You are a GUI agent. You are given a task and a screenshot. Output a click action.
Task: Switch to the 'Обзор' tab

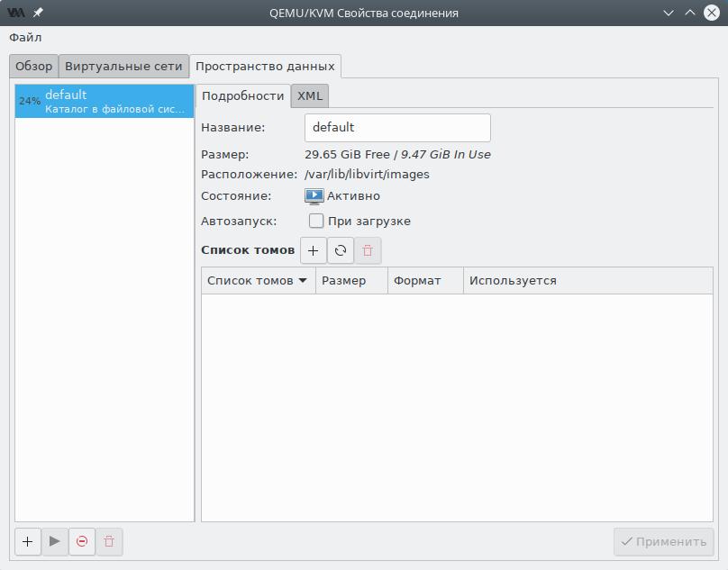(x=34, y=67)
